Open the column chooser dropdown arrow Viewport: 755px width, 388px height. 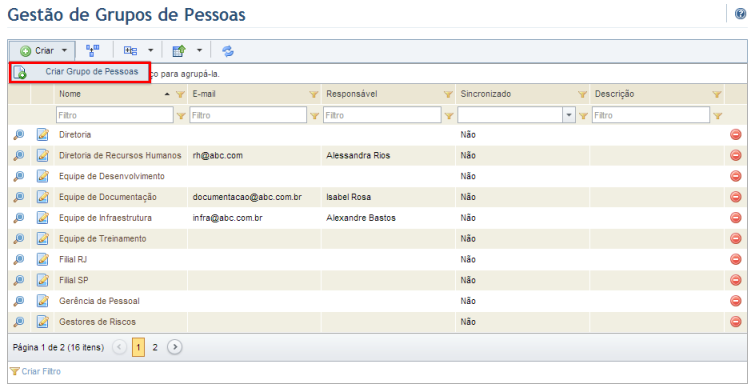(x=150, y=51)
